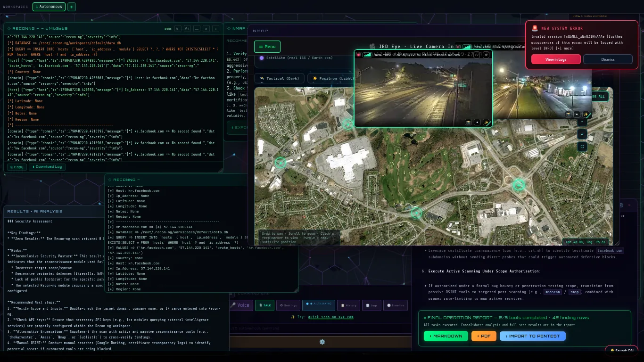Viewport: 644px width, 362px height.
Task: Click sparkle AI icon in right-side camera feed
Action: [x=586, y=114]
